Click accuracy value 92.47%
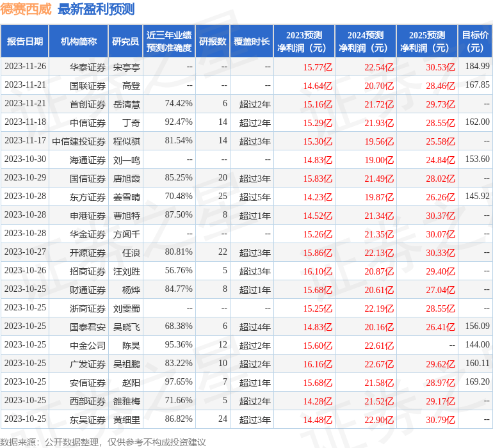Screen dimensions: 493x448 click(179, 122)
